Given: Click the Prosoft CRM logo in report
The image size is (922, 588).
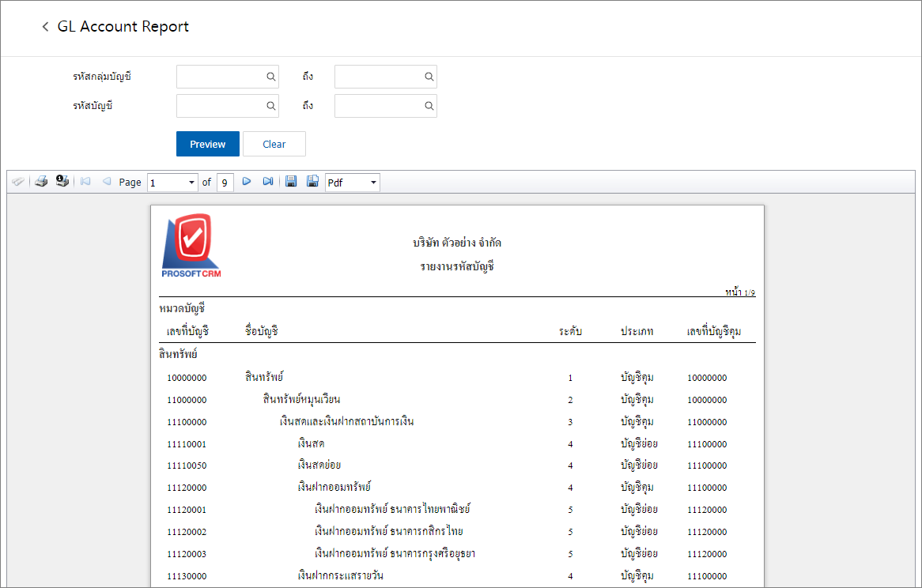Looking at the screenshot, I should (x=191, y=246).
